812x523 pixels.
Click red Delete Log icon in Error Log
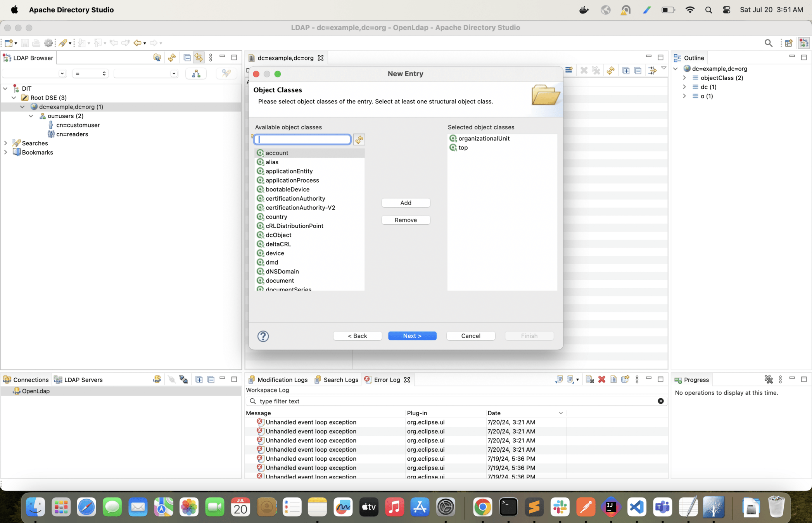pos(601,380)
